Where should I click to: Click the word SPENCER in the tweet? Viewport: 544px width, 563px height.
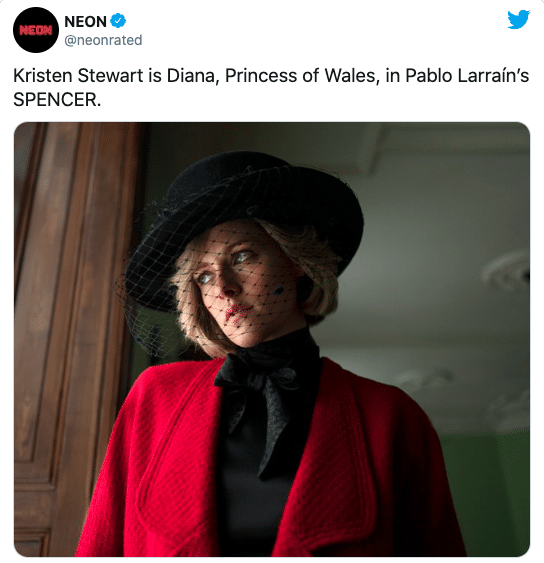(x=55, y=99)
